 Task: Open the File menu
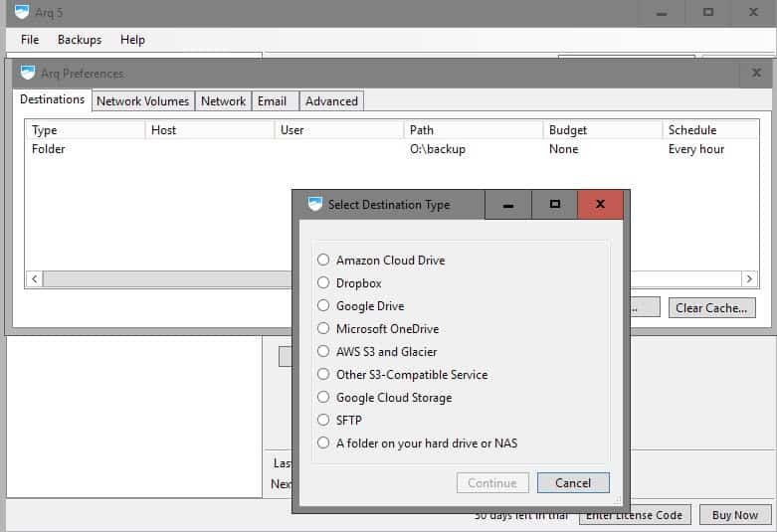(x=30, y=40)
